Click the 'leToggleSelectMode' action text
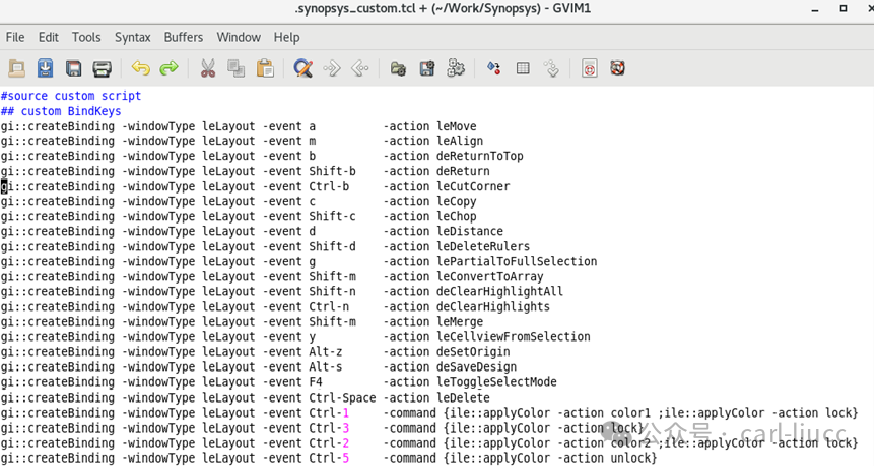 496,382
